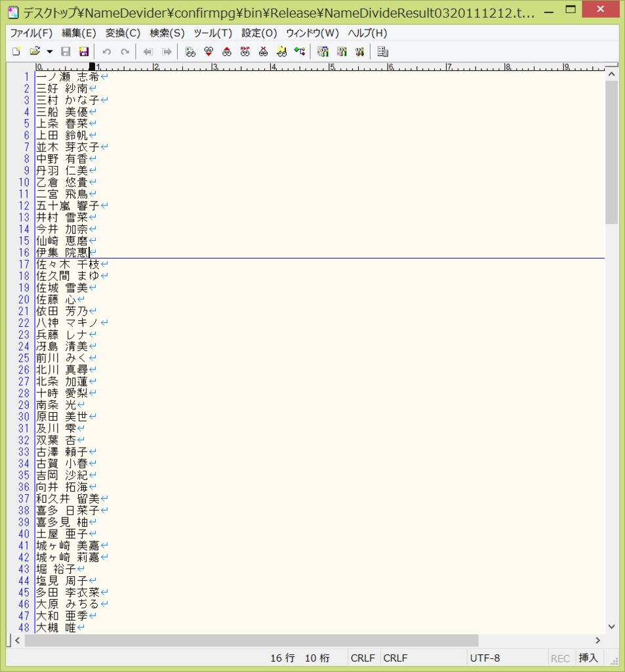Click line 17 text '佐々木 千枝'
The image size is (625, 672).
point(68,264)
